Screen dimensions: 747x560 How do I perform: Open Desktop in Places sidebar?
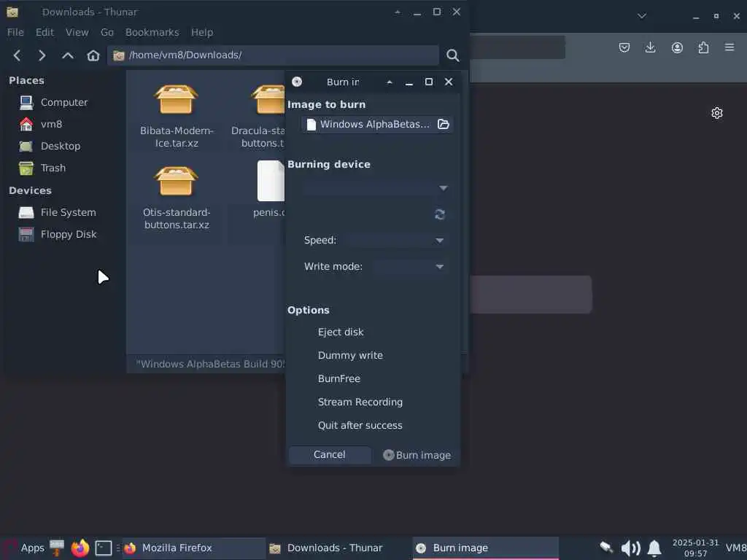tap(61, 146)
